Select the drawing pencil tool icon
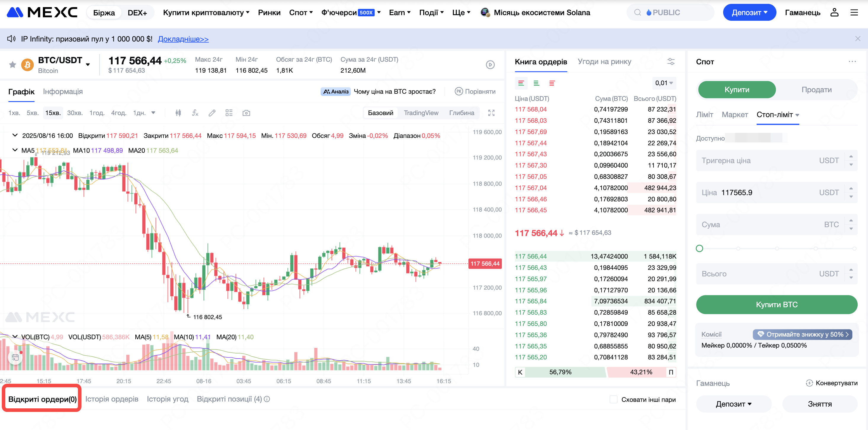Screen dimensions: 868x430 pyautogui.click(x=212, y=113)
